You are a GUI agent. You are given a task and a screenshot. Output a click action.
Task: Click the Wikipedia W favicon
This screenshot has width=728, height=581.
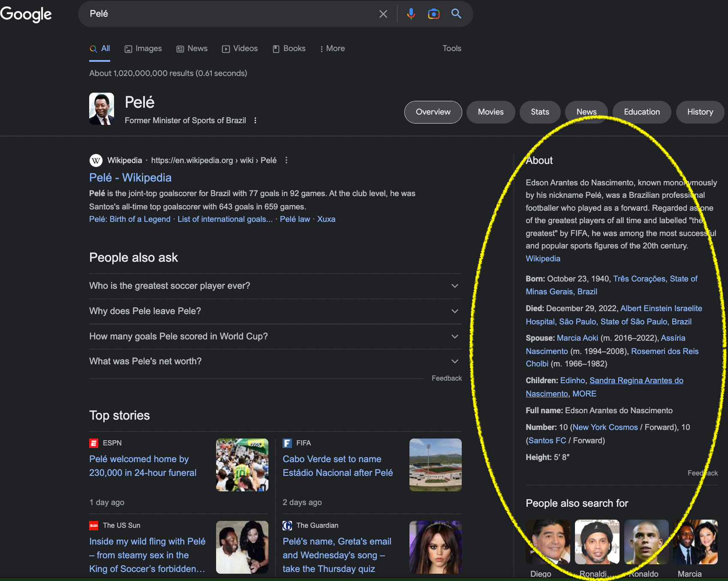coord(96,160)
